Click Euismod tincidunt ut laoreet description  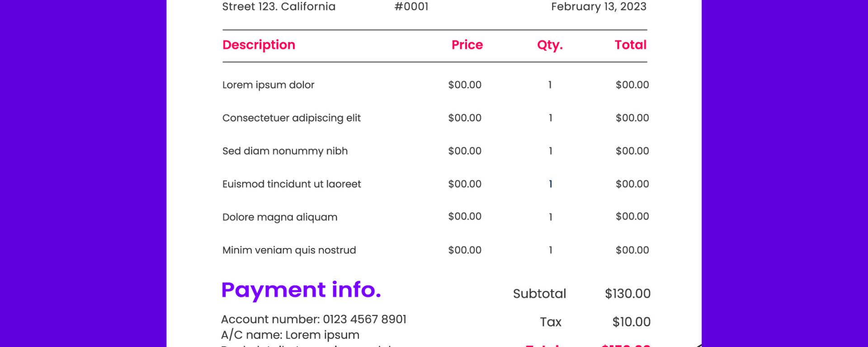click(291, 184)
